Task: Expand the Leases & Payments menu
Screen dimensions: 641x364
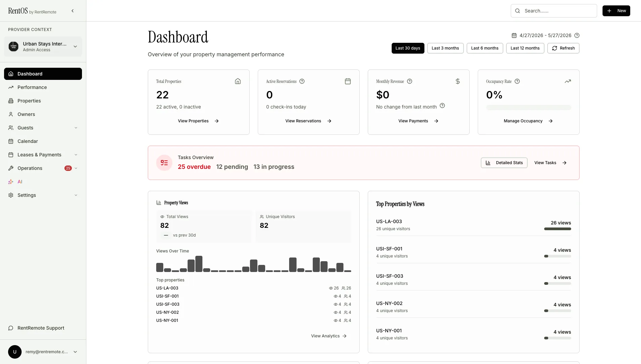Action: (x=43, y=155)
